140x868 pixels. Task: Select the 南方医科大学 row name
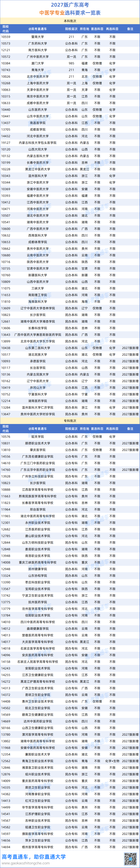[x=38, y=50]
